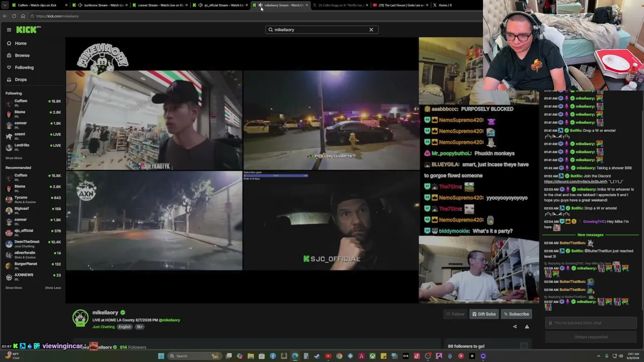Switch to the conner Stream browser tab
The width and height of the screenshot is (644, 362).
160,5
